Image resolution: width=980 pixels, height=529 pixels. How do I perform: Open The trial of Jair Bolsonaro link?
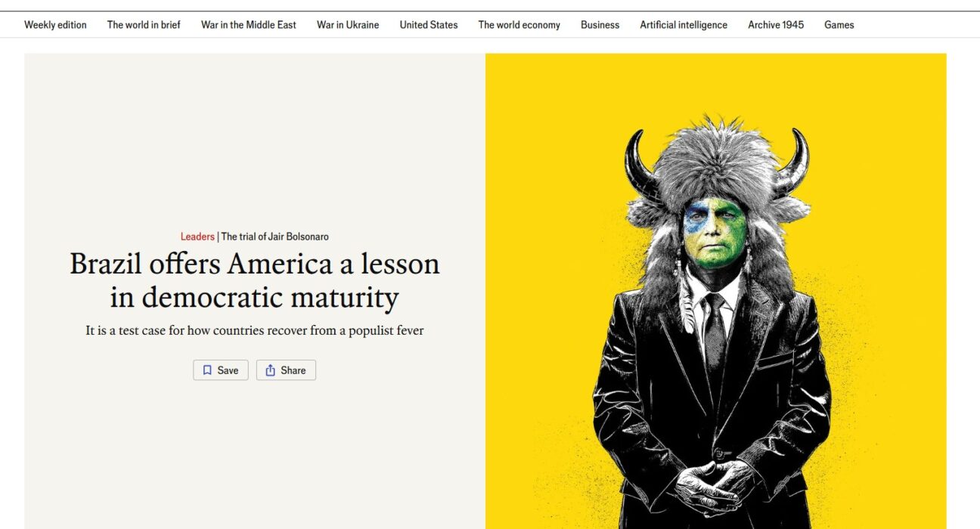275,237
